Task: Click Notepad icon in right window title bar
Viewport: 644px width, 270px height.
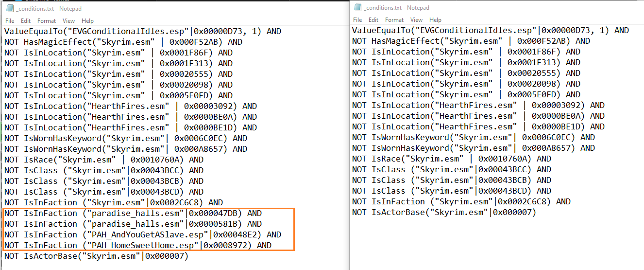Action: [x=357, y=7]
